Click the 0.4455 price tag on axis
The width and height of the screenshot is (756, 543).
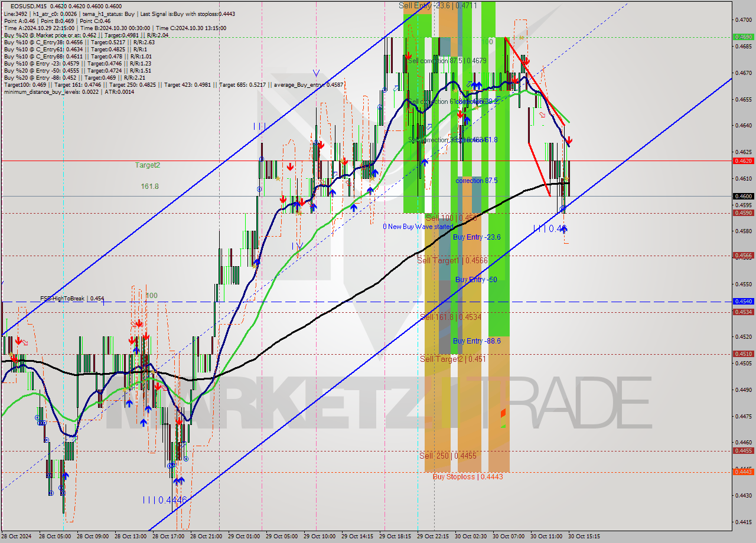tap(742, 451)
